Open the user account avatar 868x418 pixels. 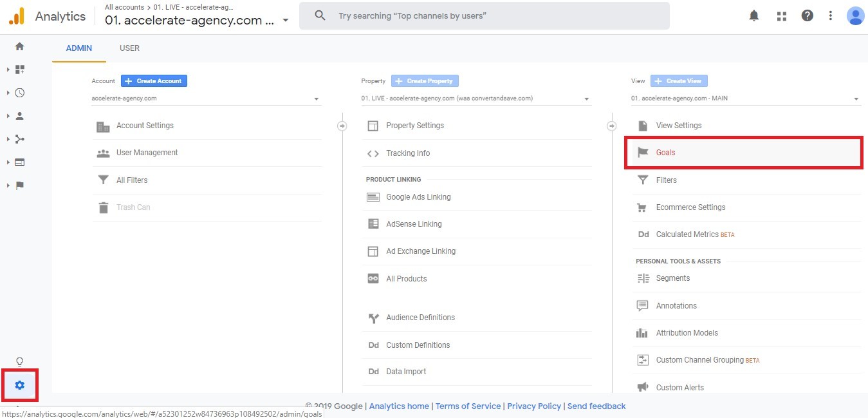(855, 16)
